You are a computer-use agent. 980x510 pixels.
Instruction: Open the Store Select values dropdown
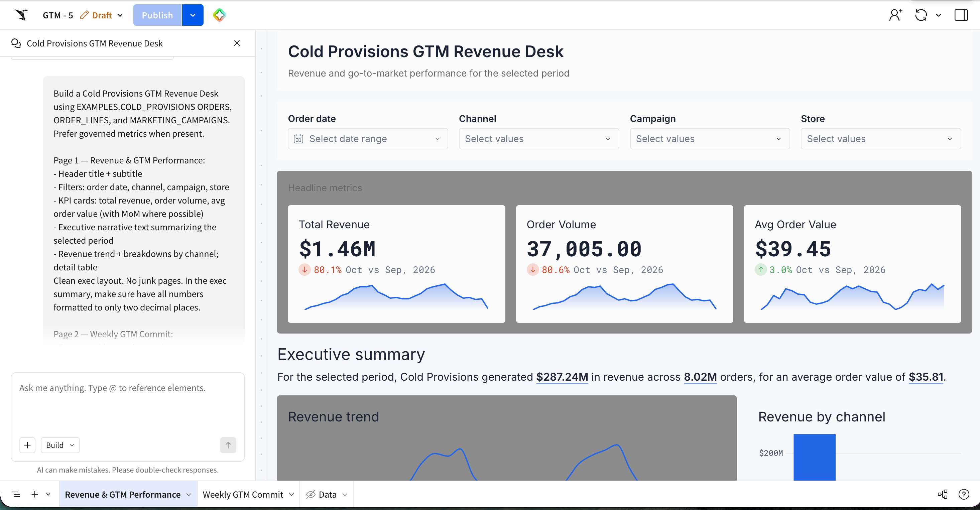(x=881, y=138)
